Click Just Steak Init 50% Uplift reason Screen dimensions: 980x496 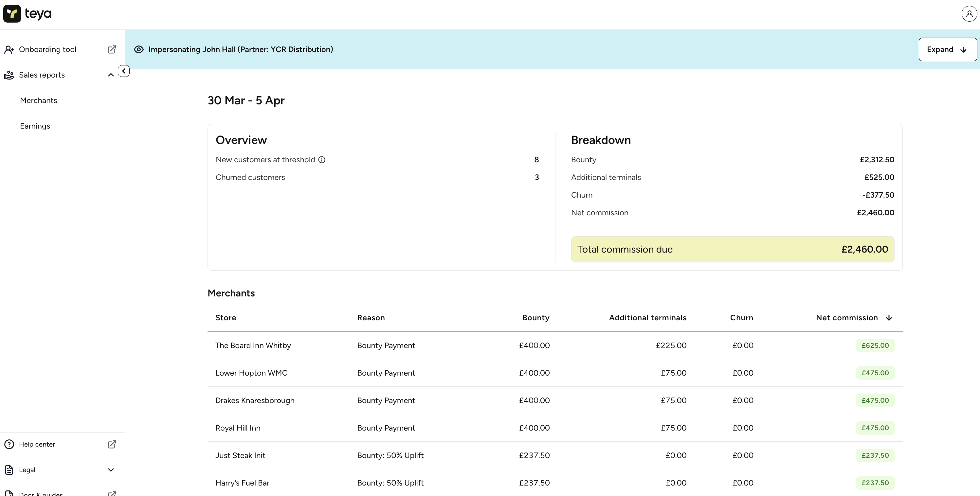(x=390, y=455)
